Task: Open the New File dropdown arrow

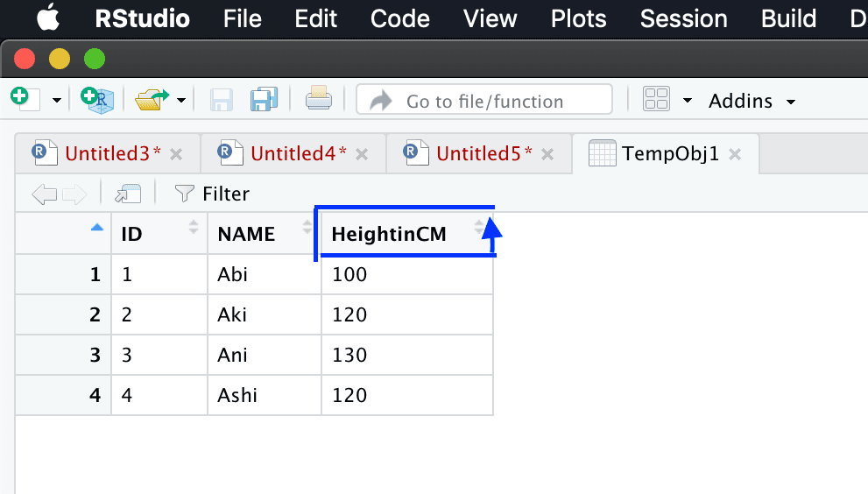Action: [x=56, y=101]
